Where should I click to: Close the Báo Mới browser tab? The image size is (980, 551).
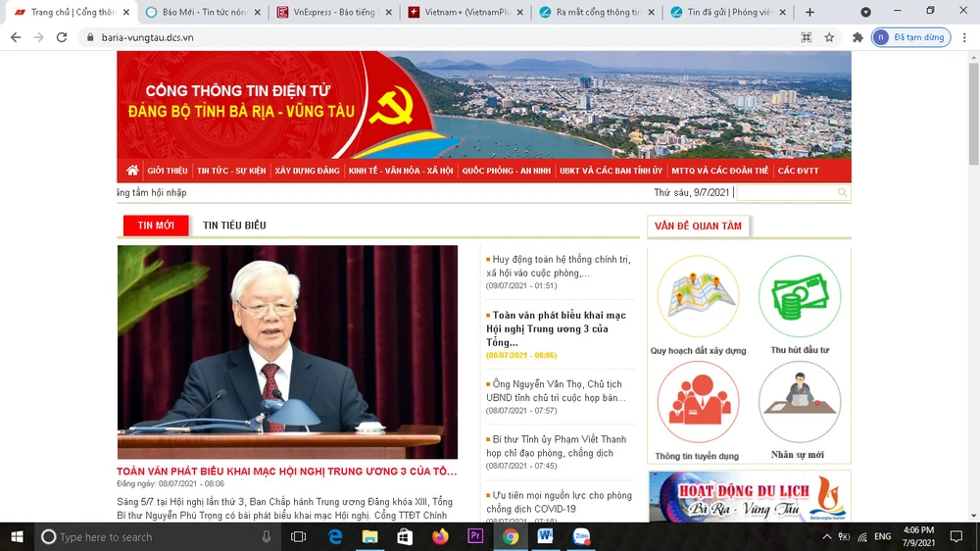click(x=258, y=12)
